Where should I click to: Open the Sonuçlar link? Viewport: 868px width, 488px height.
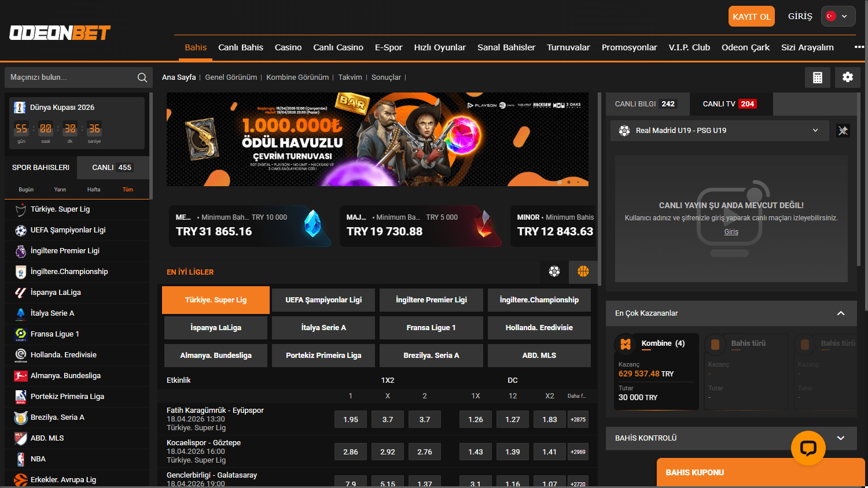[x=386, y=77]
